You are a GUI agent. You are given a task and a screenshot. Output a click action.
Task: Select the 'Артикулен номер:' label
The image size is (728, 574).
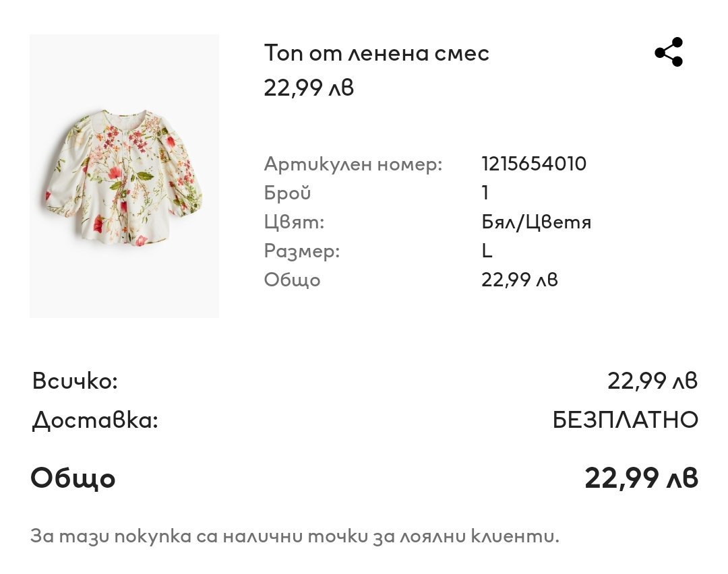click(353, 164)
